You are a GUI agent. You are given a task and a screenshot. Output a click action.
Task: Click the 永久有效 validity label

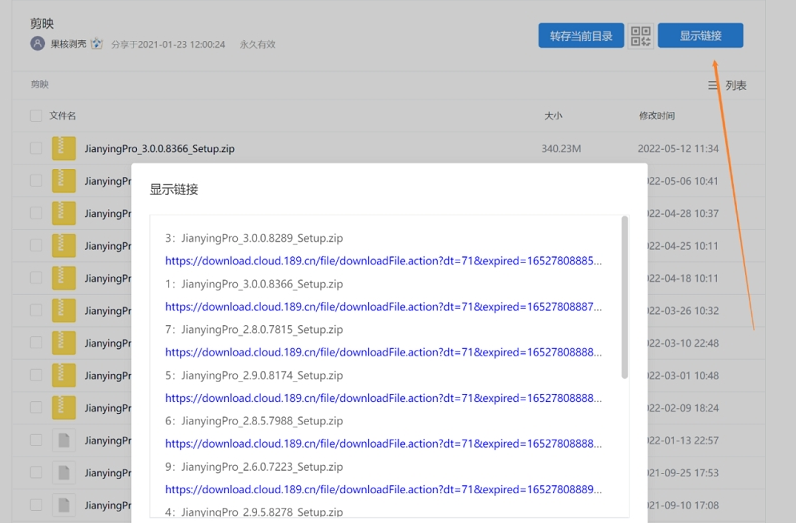click(257, 44)
